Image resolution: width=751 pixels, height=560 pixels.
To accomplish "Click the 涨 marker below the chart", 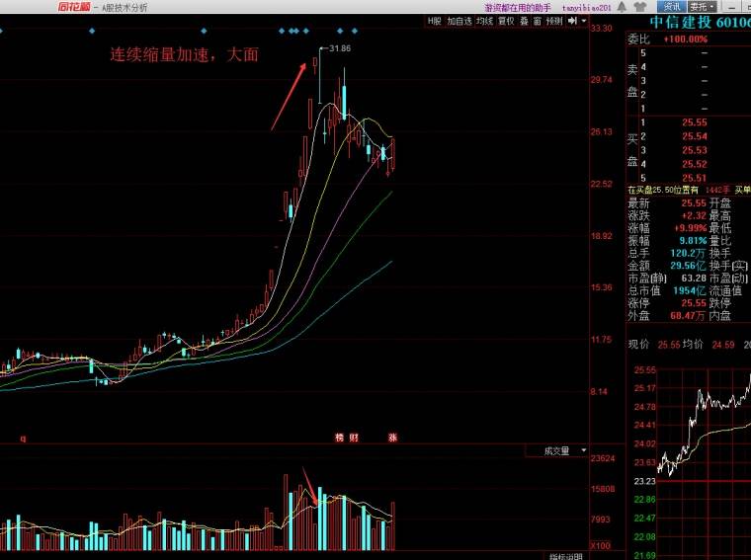I will pyautogui.click(x=392, y=438).
